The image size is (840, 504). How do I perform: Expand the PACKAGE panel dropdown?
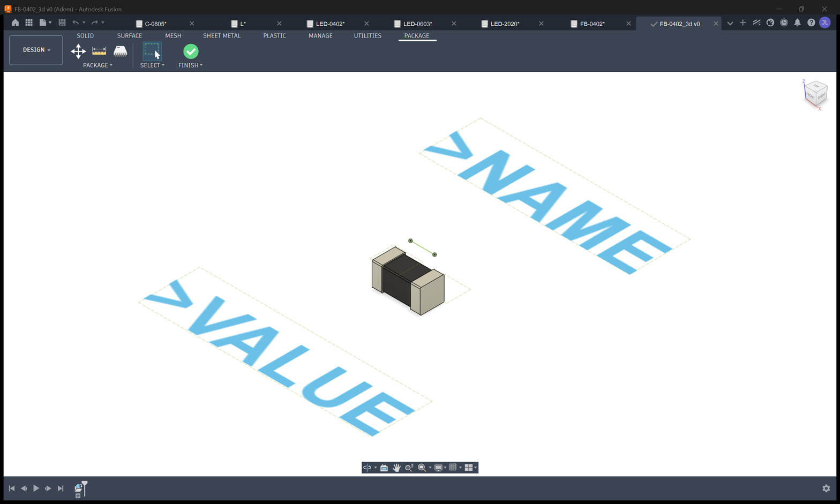[97, 65]
